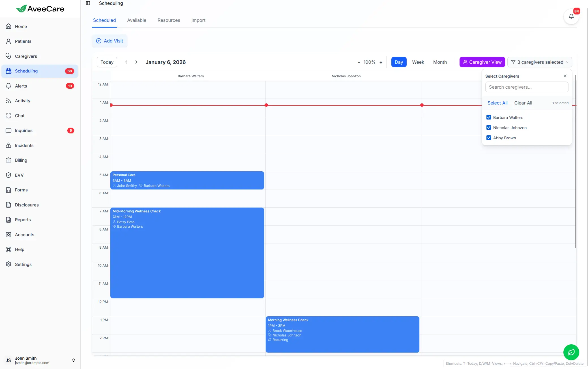Viewport: 588px width, 369px height.
Task: Close the Select Caregivers panel
Action: 565,76
